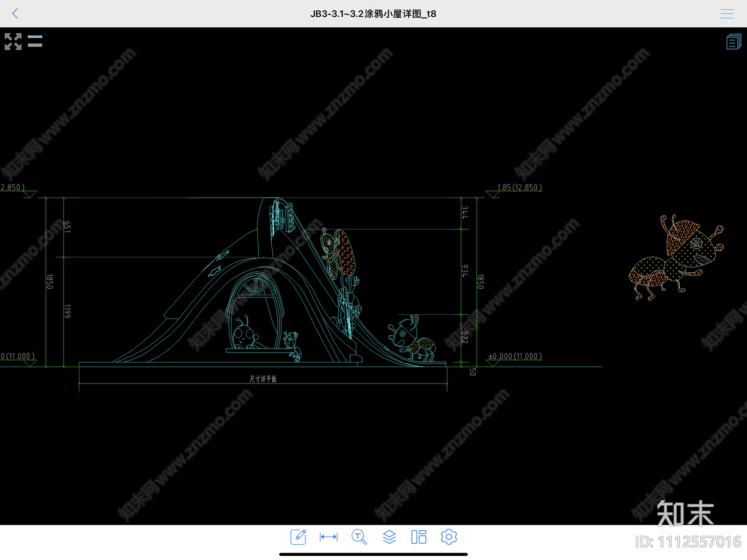
Task: Enter fullscreen with the expand arrows icon
Action: point(13,42)
